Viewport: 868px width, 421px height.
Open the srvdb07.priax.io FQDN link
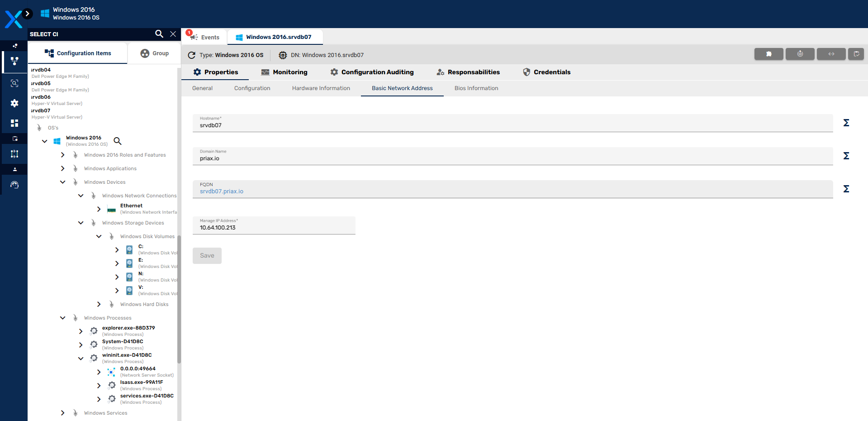coord(222,191)
